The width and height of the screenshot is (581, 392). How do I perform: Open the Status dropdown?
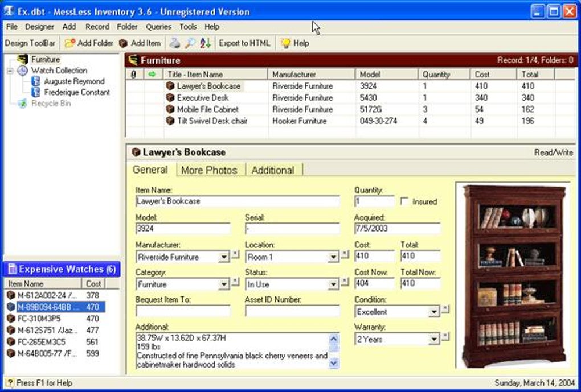tap(333, 284)
